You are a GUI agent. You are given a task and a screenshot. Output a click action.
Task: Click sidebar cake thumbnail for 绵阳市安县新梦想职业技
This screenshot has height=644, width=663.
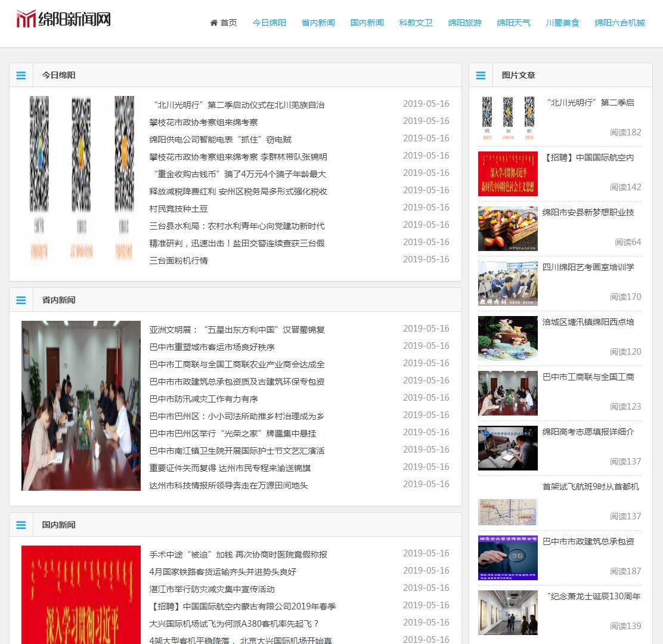(x=508, y=229)
